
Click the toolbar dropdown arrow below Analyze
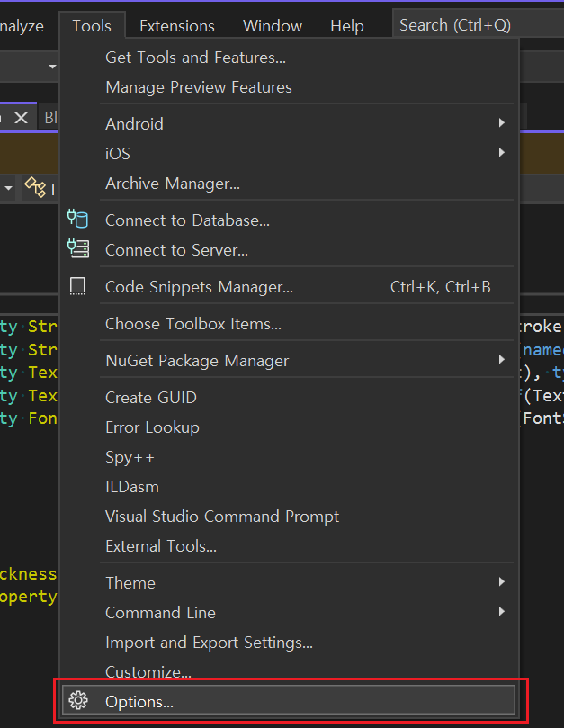pyautogui.click(x=52, y=67)
